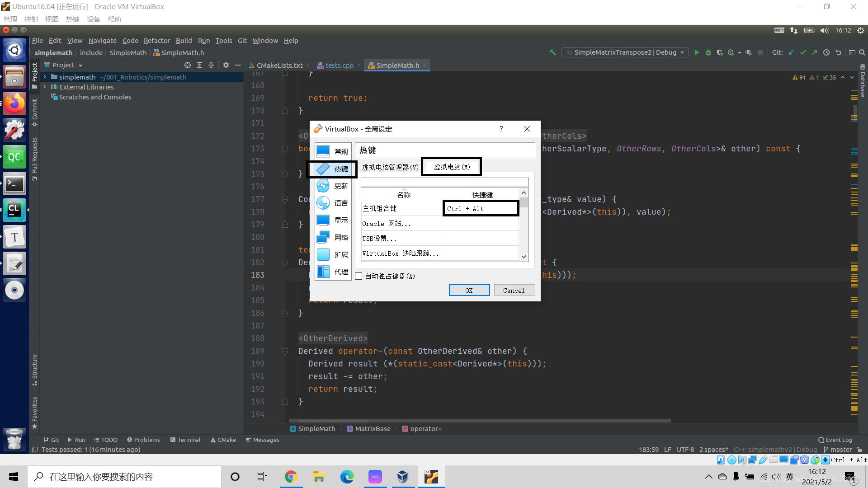
Task: Open Refactor menu in CLion
Action: coord(156,40)
